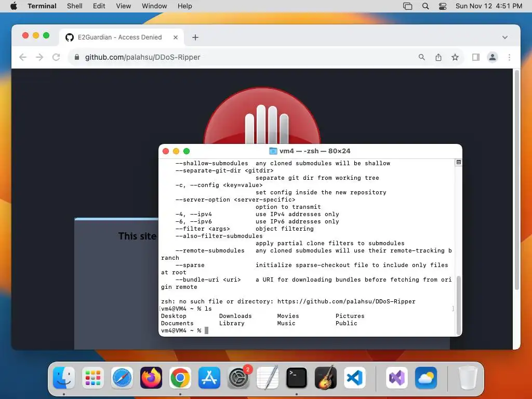The width and height of the screenshot is (532, 399).
Task: Open the Help menu
Action: point(185,6)
